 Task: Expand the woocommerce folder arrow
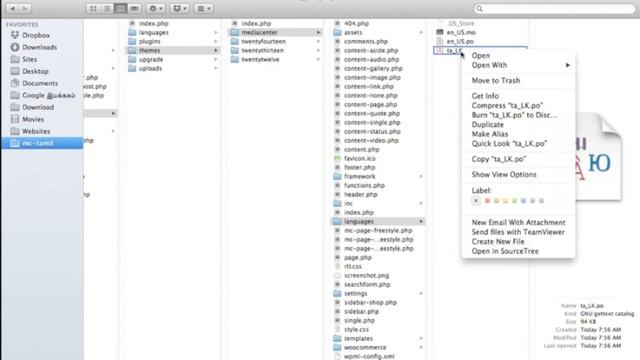click(421, 347)
